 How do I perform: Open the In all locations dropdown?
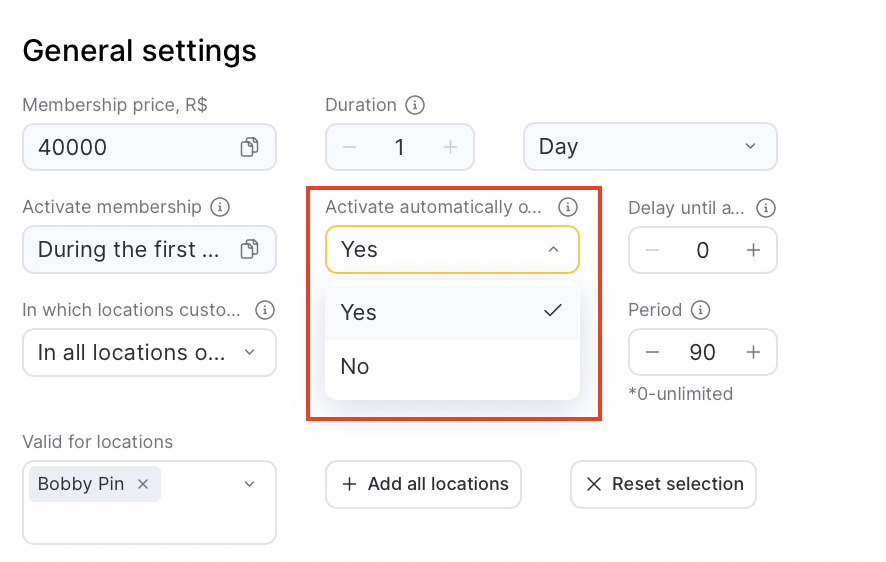coord(149,353)
